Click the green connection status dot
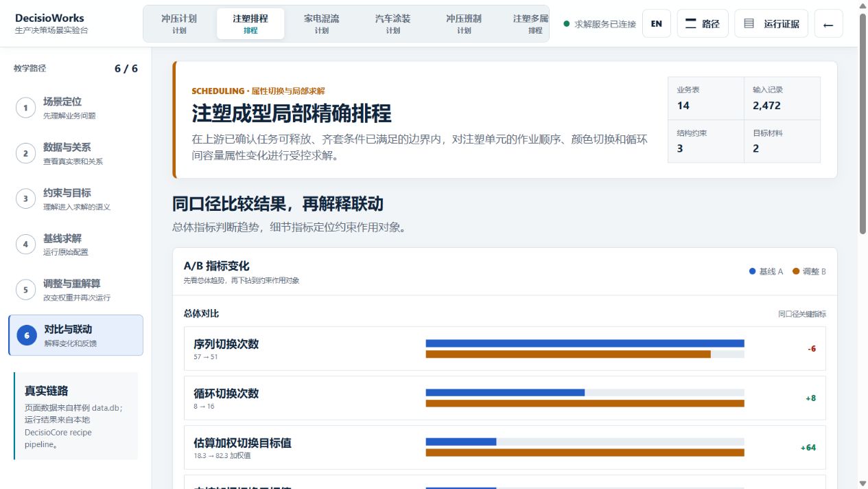 567,24
